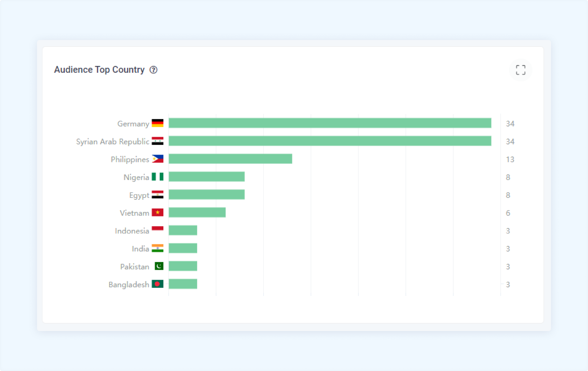Click the Syrian Arab Republic label
588x371 pixels.
(x=113, y=142)
